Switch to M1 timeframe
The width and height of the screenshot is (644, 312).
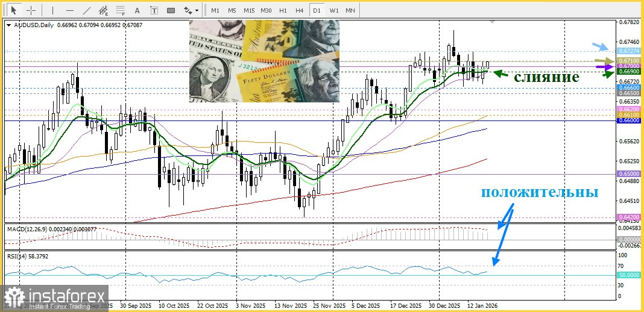click(x=215, y=10)
